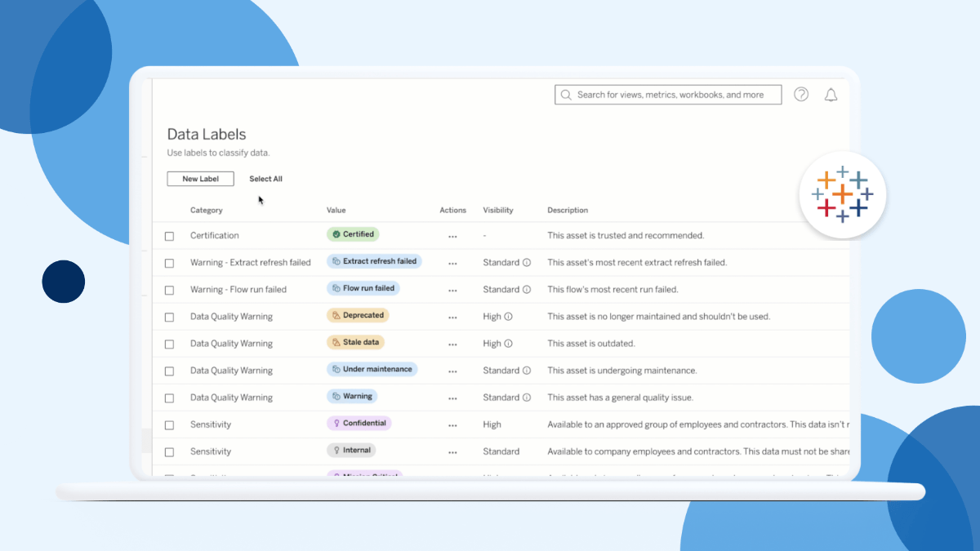Screen dimensions: 980x551
Task: Focus the search views and workbooks field
Action: click(x=668, y=95)
